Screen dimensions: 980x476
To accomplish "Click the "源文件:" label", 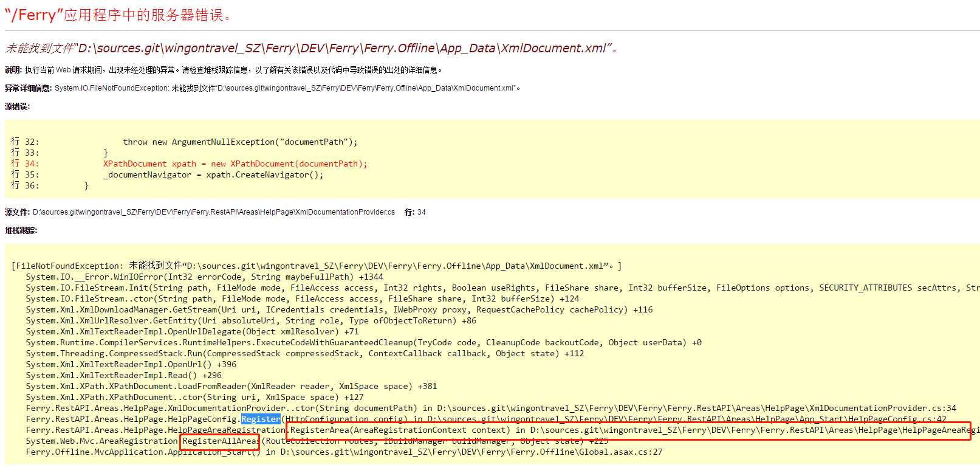I will 17,212.
